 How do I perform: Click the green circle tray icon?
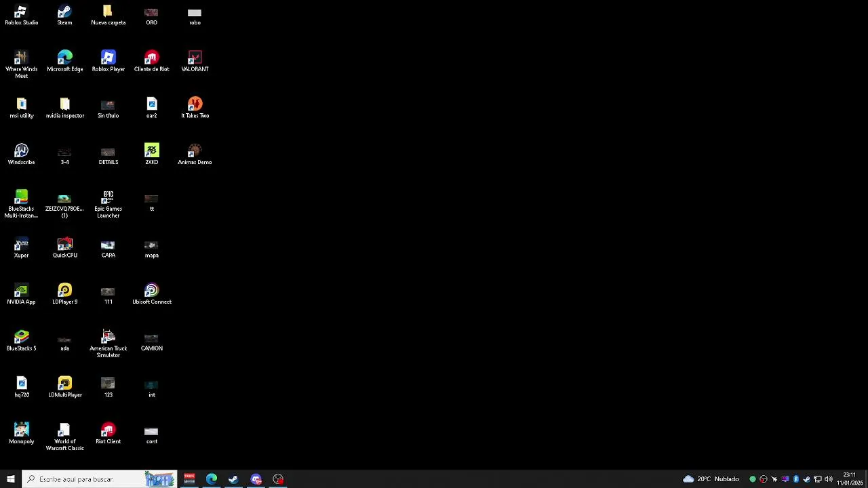pos(752,479)
